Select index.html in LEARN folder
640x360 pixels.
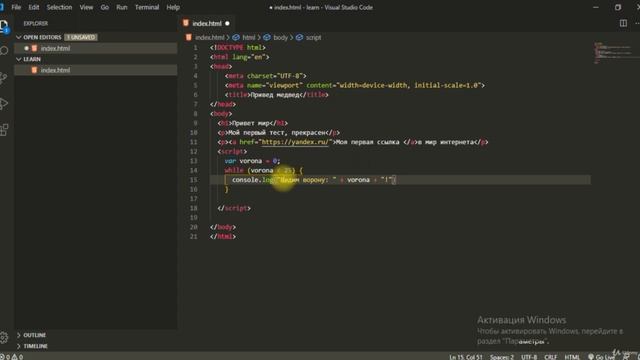click(x=96, y=70)
